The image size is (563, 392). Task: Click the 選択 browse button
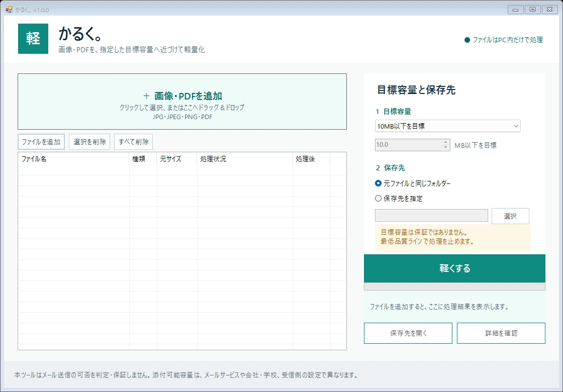[510, 216]
